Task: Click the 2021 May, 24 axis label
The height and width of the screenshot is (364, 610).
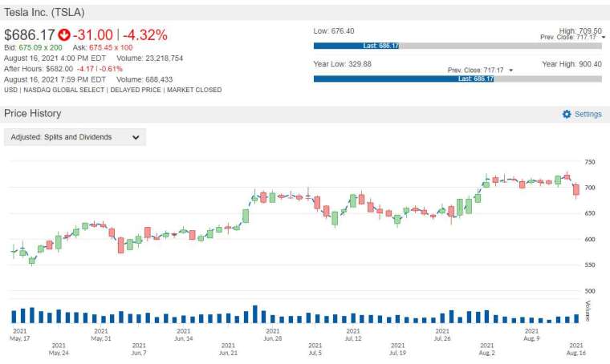Action: click(x=59, y=350)
